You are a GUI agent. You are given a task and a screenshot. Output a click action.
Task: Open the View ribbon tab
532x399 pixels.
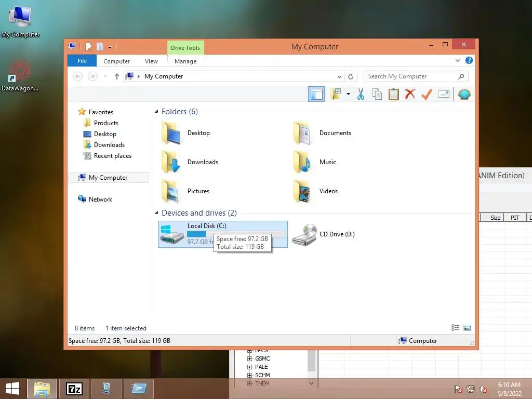151,61
